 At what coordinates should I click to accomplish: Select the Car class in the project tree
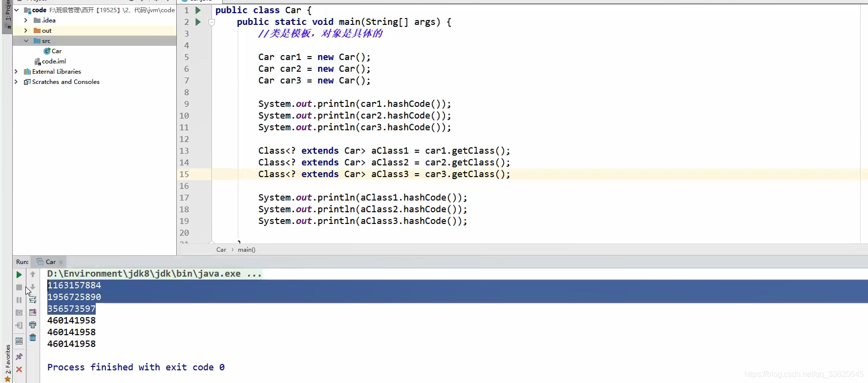(52, 51)
